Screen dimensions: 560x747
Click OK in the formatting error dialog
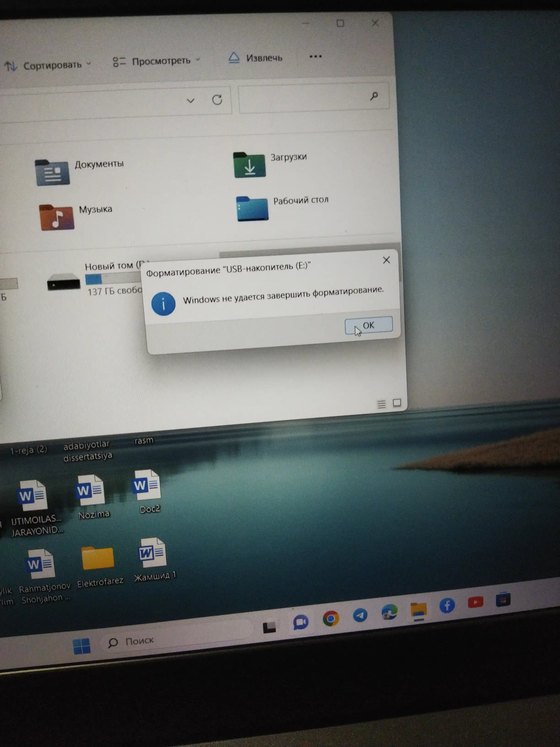pyautogui.click(x=368, y=325)
